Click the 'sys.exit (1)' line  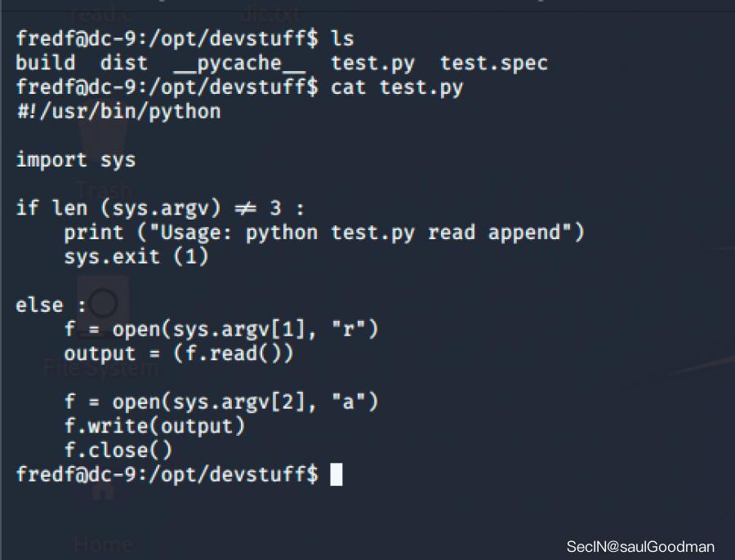point(136,257)
